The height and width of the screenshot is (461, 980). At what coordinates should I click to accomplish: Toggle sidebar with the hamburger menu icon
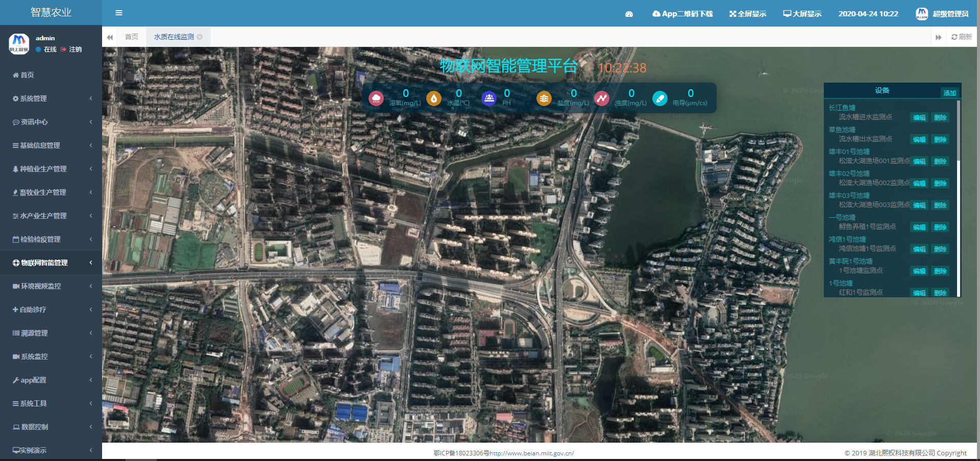click(x=119, y=13)
